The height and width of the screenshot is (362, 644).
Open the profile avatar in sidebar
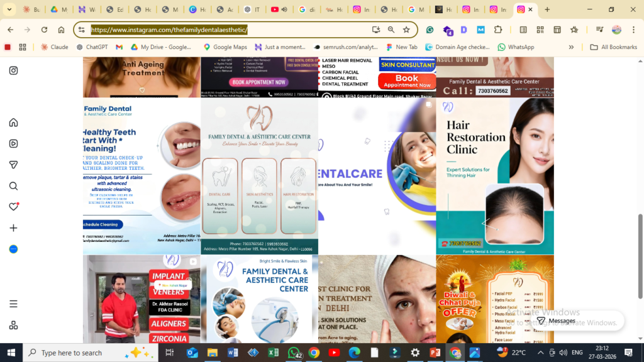(x=13, y=250)
